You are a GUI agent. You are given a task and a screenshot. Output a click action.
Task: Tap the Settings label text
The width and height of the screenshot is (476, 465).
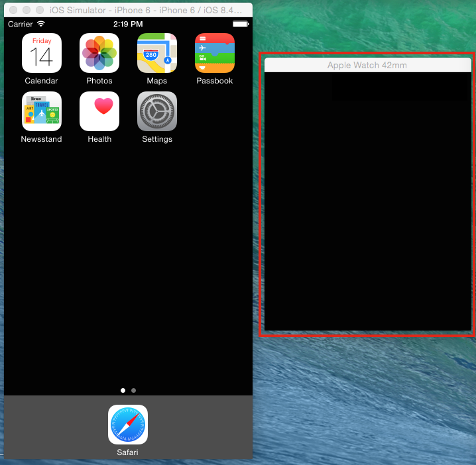coord(157,139)
